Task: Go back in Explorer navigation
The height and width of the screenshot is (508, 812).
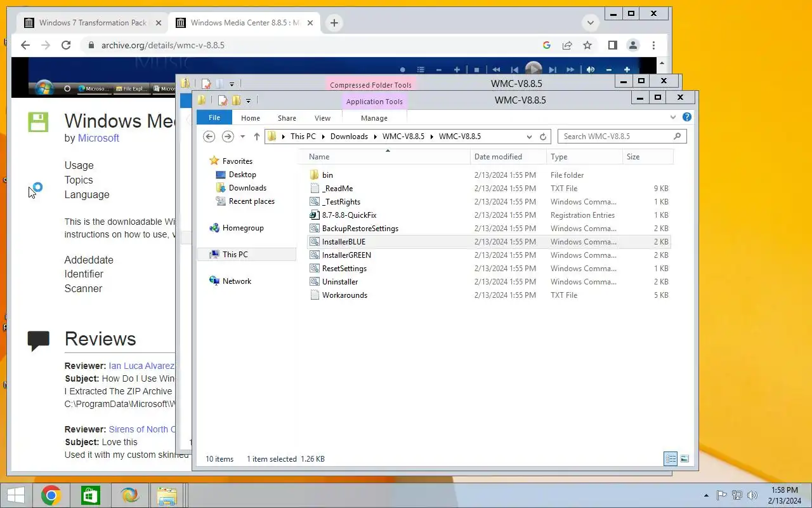Action: [x=209, y=137]
